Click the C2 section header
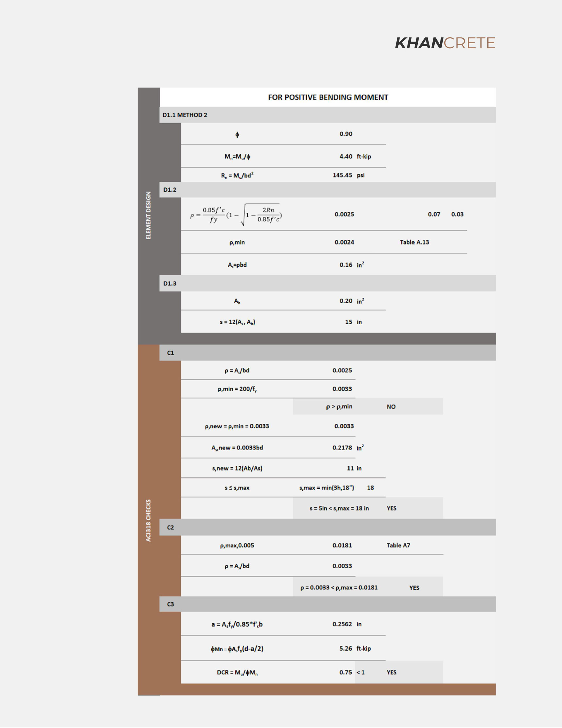The width and height of the screenshot is (562, 728). [171, 527]
